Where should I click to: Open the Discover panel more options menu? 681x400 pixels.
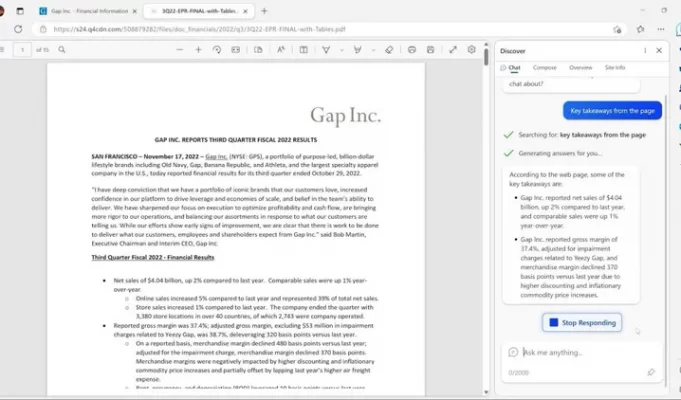[x=643, y=50]
